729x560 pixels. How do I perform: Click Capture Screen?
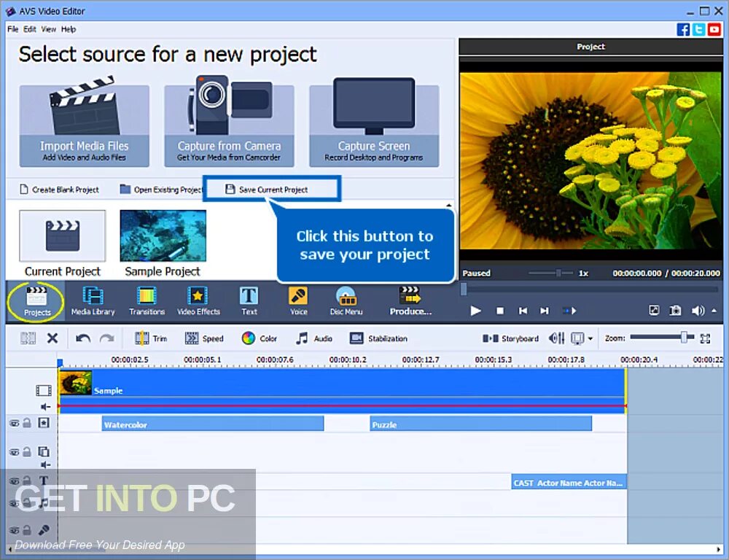point(374,125)
